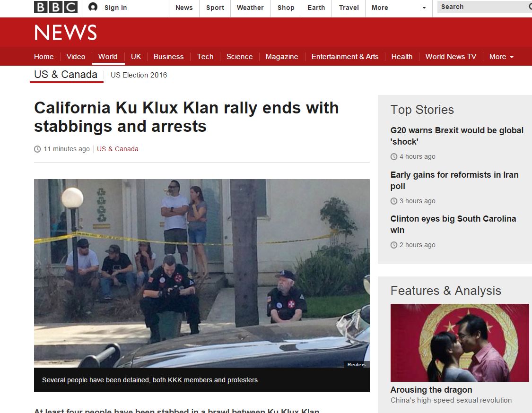Click the BBC NEWS banner logo
This screenshot has width=532, height=413.
(x=65, y=33)
